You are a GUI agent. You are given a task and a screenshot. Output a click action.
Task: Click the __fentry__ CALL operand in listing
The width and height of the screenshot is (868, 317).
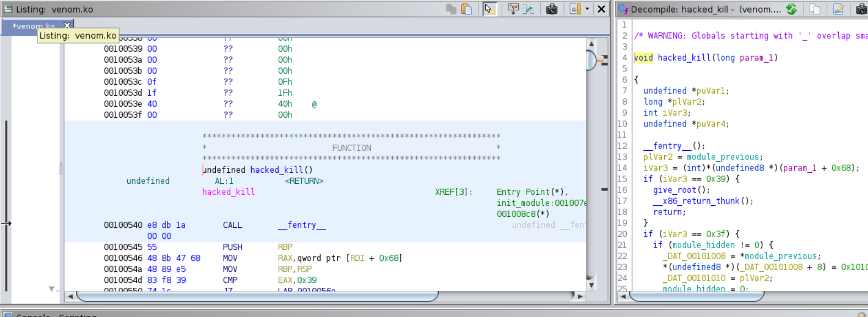301,225
